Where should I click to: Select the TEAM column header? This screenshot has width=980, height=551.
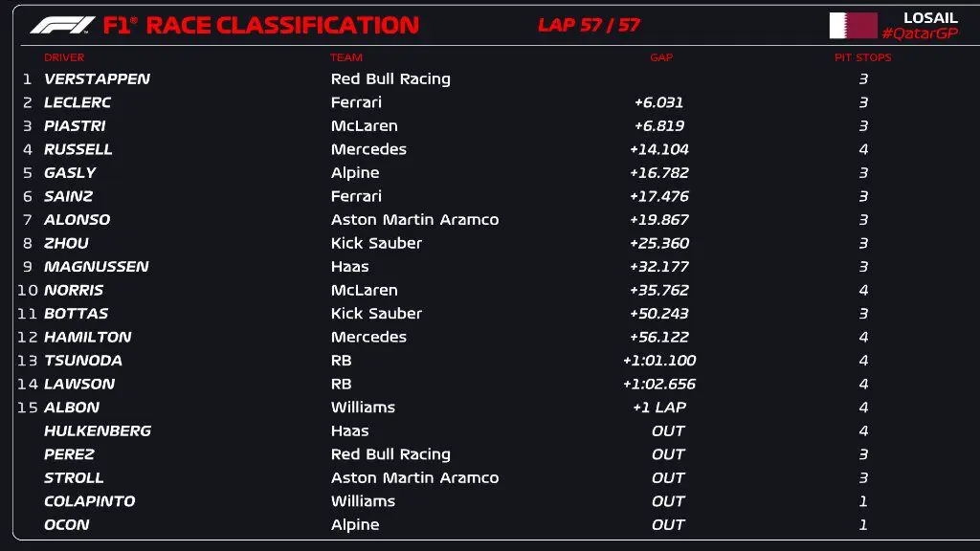[x=346, y=57]
